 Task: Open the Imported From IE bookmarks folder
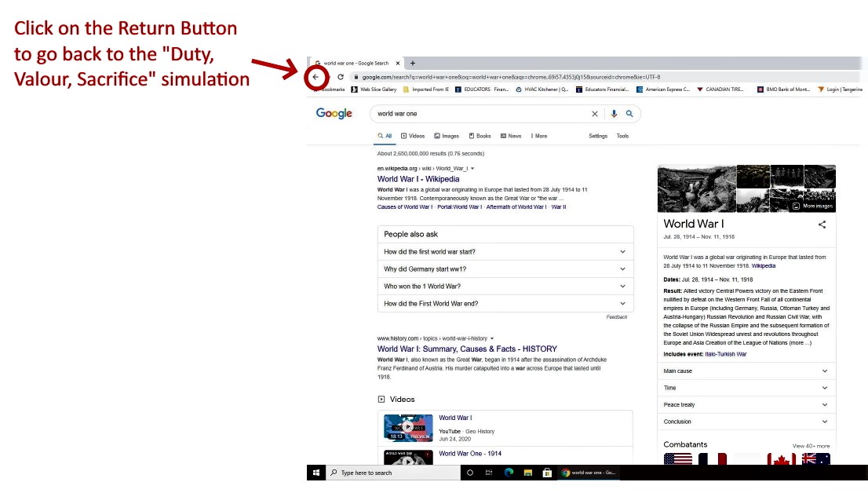[425, 89]
